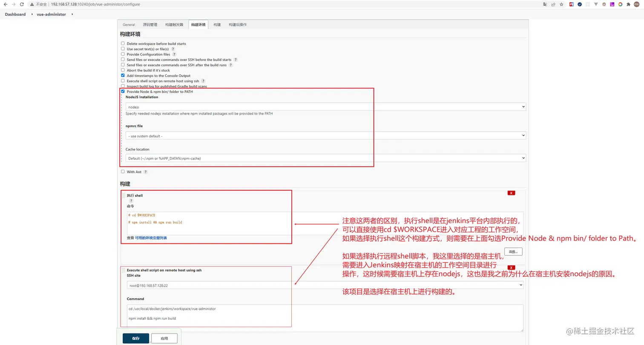
Task: Delete the 执行 shell build step
Action: pos(511,193)
